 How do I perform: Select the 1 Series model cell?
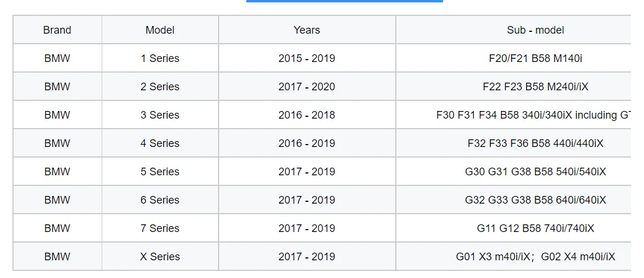[x=160, y=58]
